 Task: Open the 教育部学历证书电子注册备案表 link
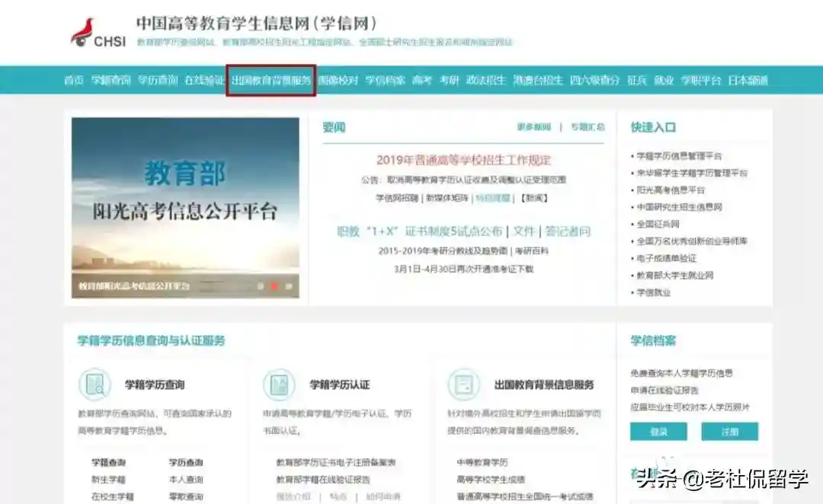click(335, 463)
